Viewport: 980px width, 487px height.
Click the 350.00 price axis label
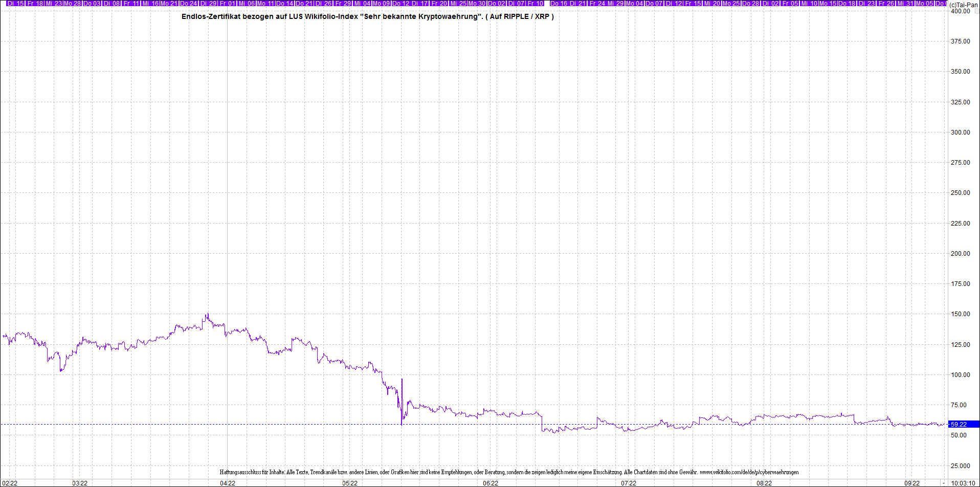pyautogui.click(x=960, y=72)
